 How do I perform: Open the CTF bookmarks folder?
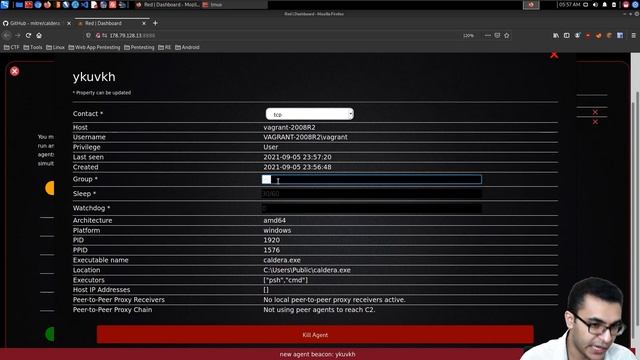[x=11, y=47]
